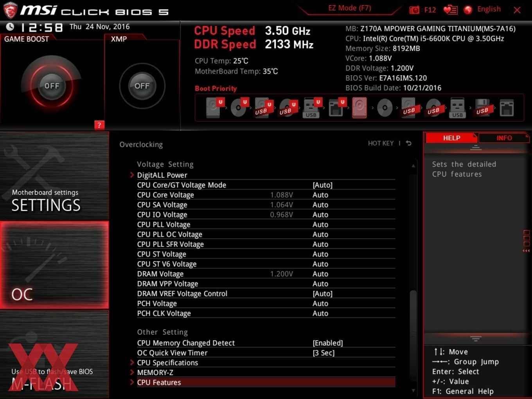Expand the DigitALL Power submenu
The width and height of the screenshot is (532, 399).
coord(162,175)
